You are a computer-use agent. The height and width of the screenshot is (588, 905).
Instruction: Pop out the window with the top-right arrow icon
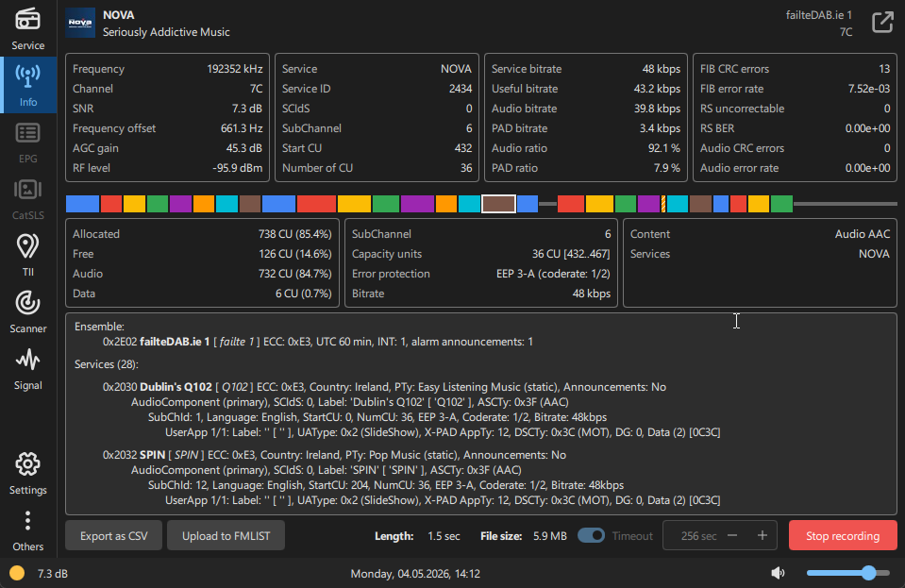click(882, 23)
